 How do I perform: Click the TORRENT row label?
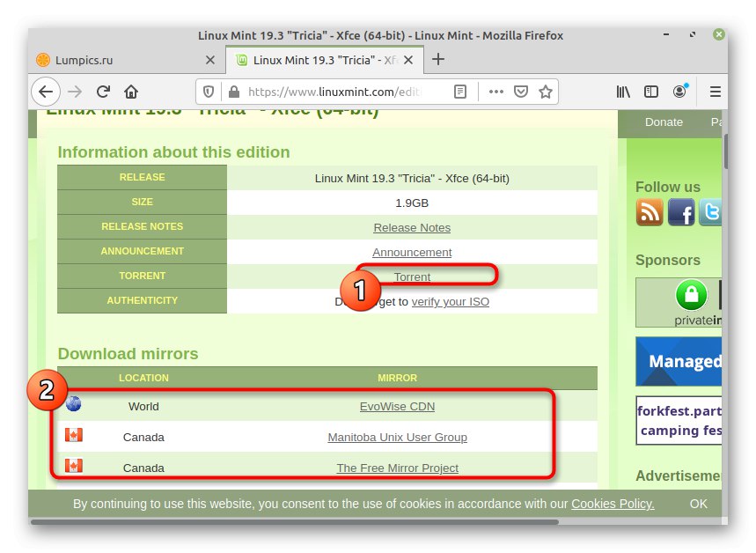(x=142, y=276)
